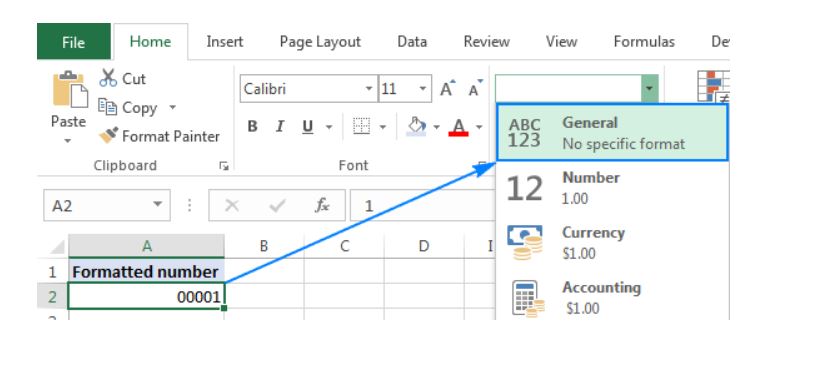Open the Copy options dropdown arrow
Image resolution: width=832 pixels, height=371 pixels.
tap(172, 107)
